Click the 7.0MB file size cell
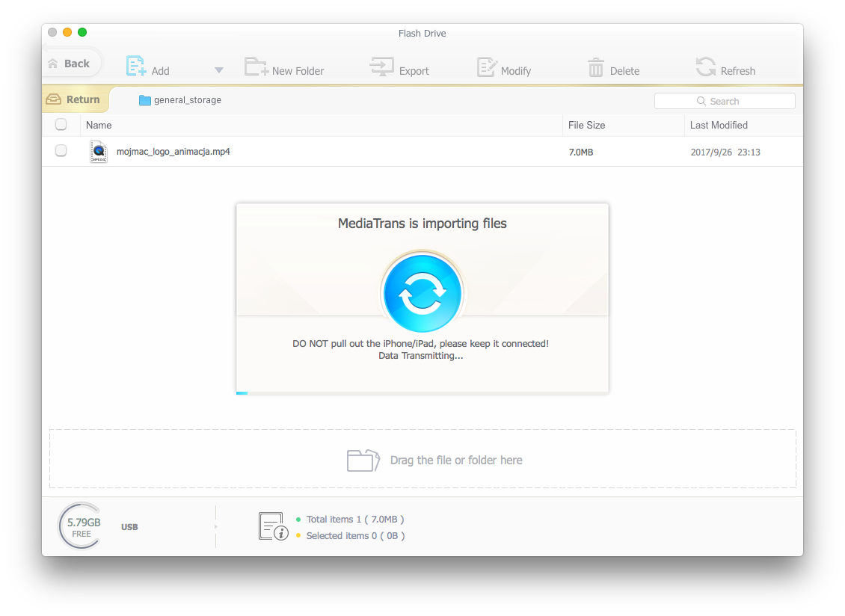Viewport: 845px width, 616px height. click(581, 153)
